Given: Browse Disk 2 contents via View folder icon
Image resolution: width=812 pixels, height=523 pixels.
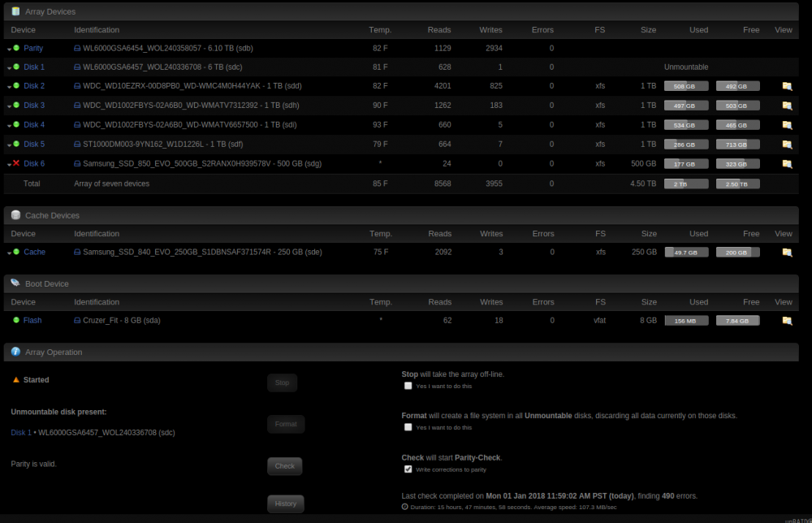Looking at the screenshot, I should (787, 86).
